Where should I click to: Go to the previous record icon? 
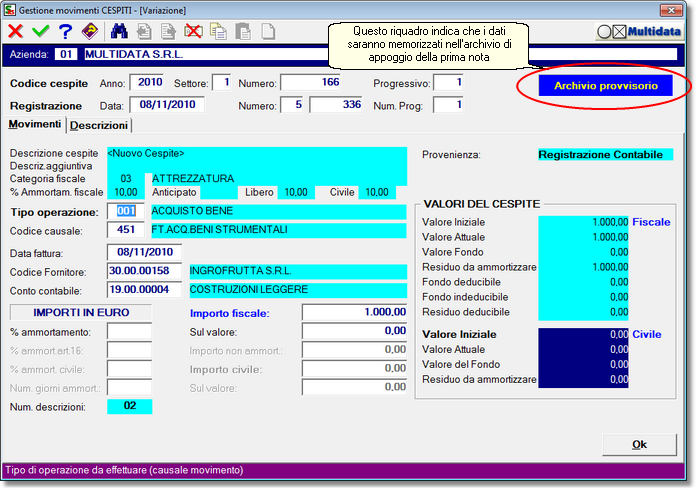144,32
